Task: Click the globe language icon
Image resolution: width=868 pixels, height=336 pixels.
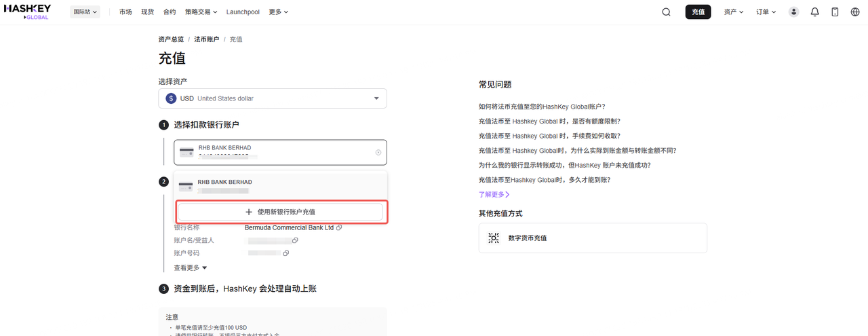Action: coord(855,12)
